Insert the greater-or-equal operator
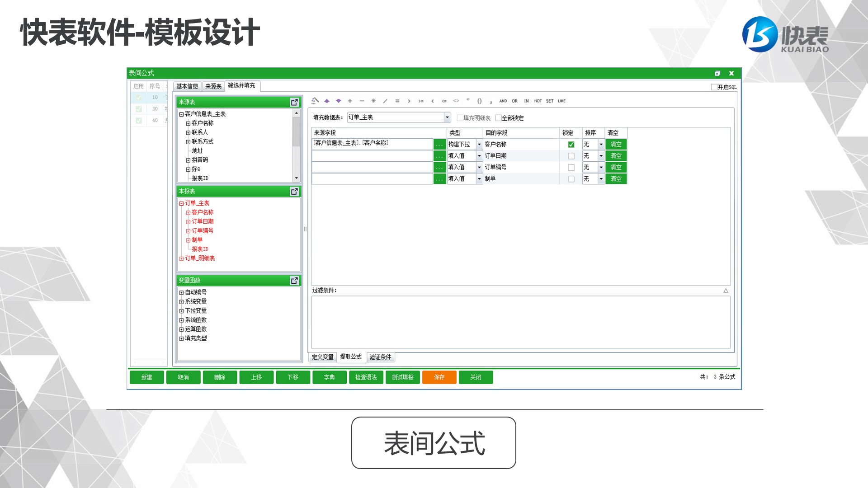Image resolution: width=868 pixels, height=488 pixels. tap(421, 101)
